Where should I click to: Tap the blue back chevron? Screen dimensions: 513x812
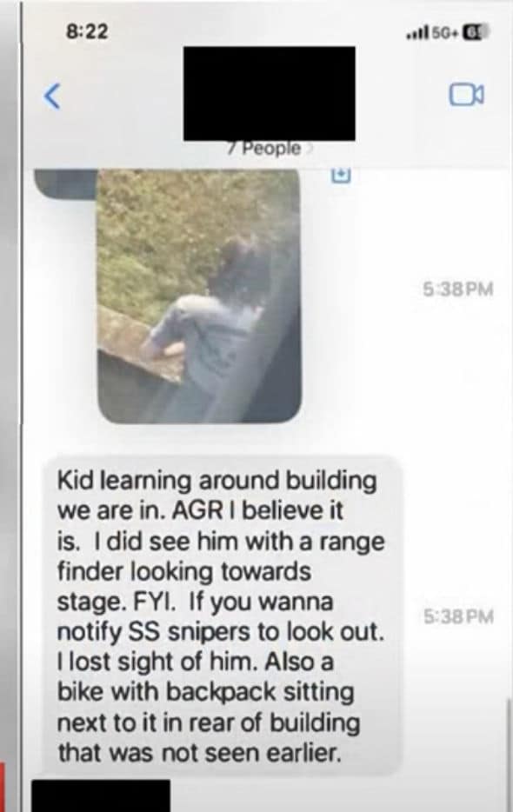tap(52, 97)
